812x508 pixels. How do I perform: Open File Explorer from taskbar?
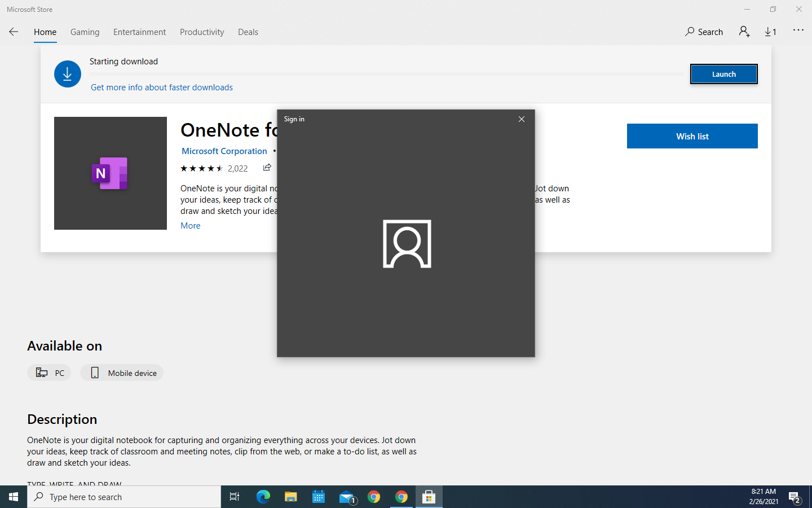click(x=291, y=497)
